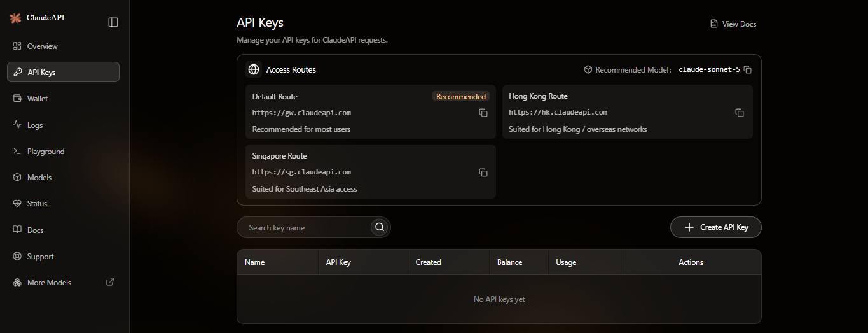
Task: Click the Singapore Route title
Action: pyautogui.click(x=280, y=156)
